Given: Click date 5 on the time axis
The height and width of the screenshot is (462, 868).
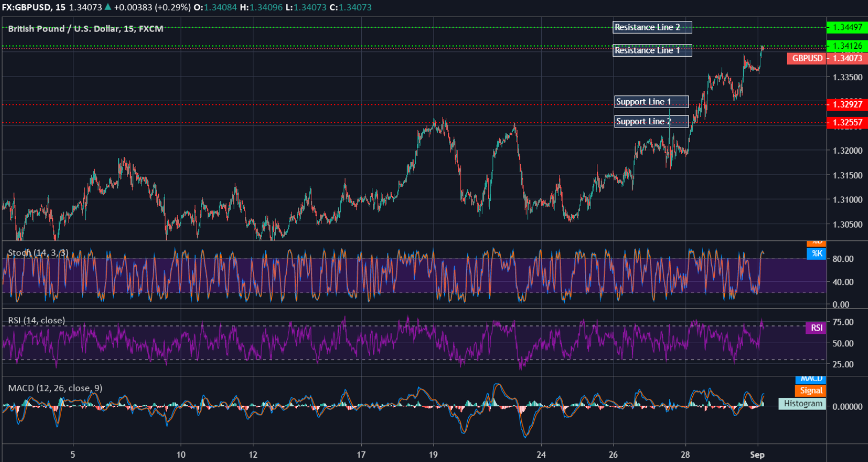Looking at the screenshot, I should pyautogui.click(x=73, y=455).
